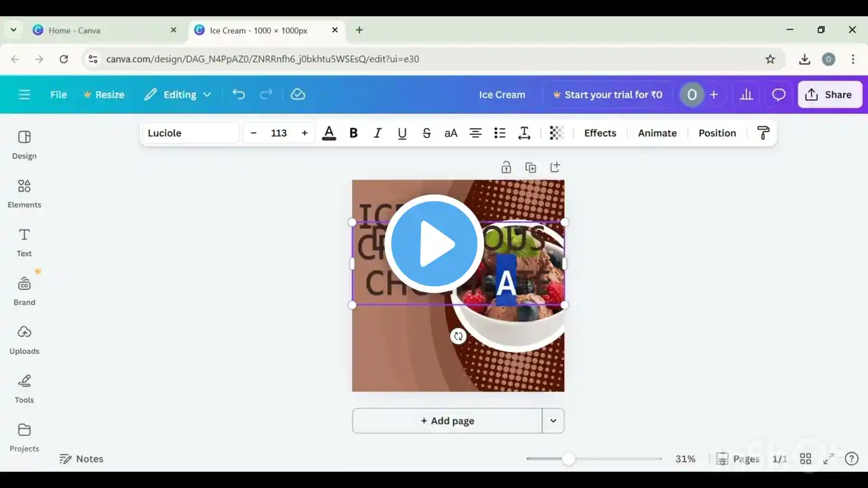The width and height of the screenshot is (868, 488).
Task: Duplicate the page
Action: 530,167
